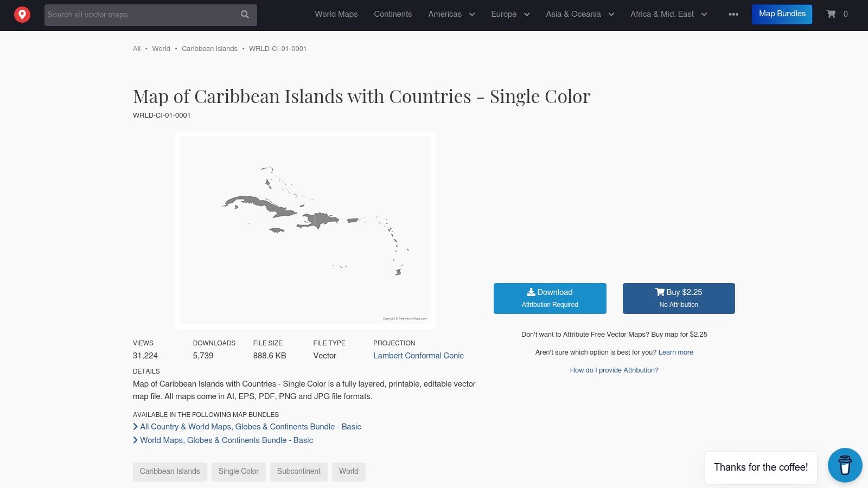Click the How do I provide Attribution link
The width and height of the screenshot is (868, 488).
point(614,370)
